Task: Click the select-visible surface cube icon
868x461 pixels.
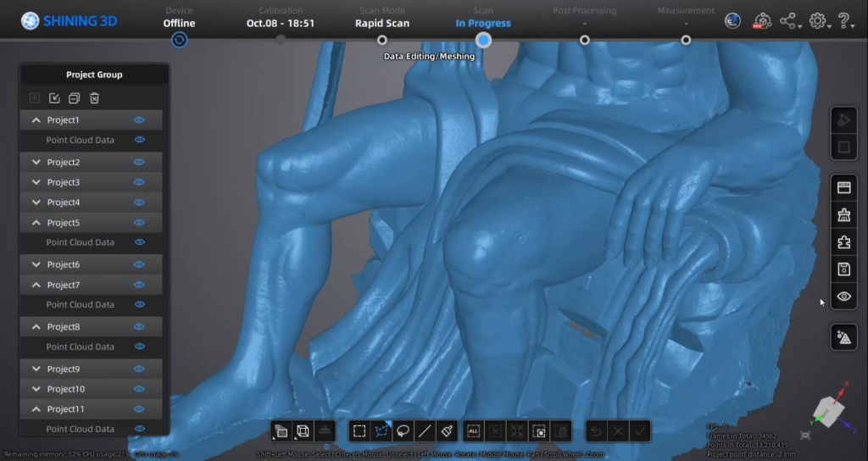Action: pos(281,431)
